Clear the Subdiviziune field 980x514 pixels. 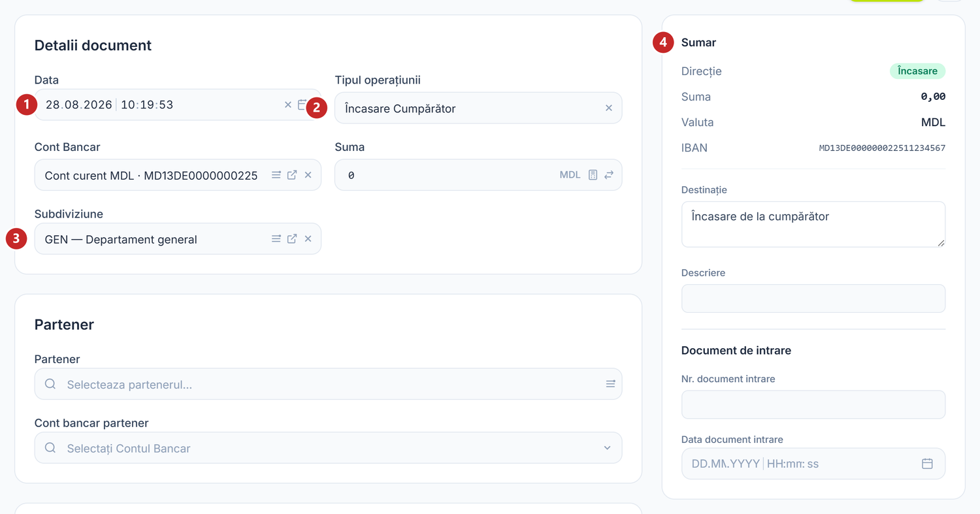tap(308, 239)
